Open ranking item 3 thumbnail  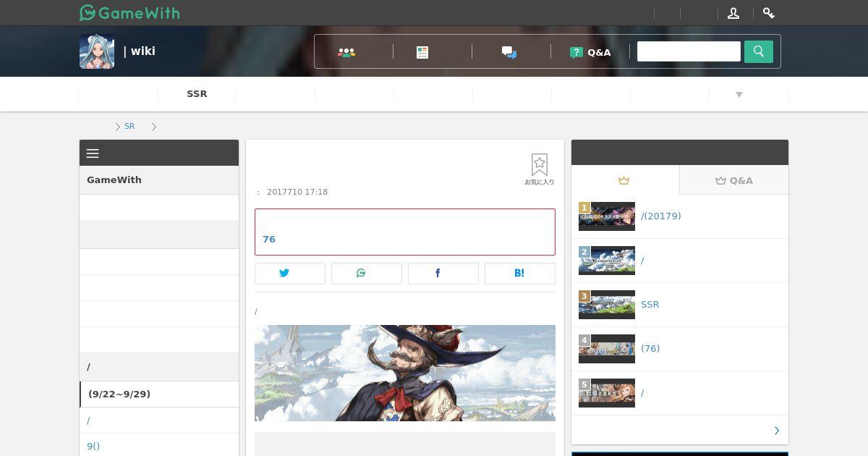tap(607, 305)
